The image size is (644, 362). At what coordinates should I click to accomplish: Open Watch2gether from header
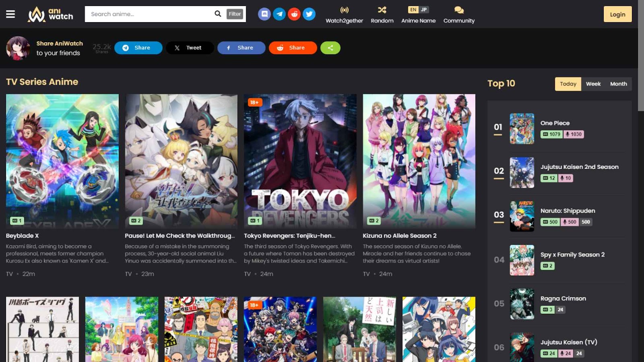pyautogui.click(x=344, y=14)
